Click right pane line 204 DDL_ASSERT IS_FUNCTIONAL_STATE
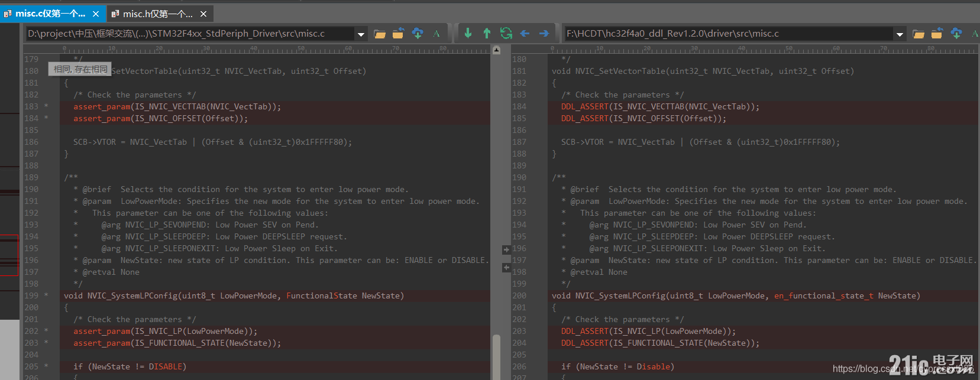Viewport: 980px width, 380px height. 660,343
